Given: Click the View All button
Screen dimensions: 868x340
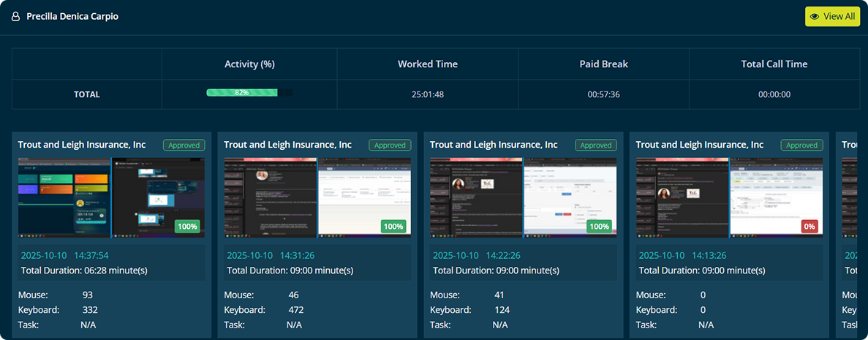Looking at the screenshot, I should 832,16.
